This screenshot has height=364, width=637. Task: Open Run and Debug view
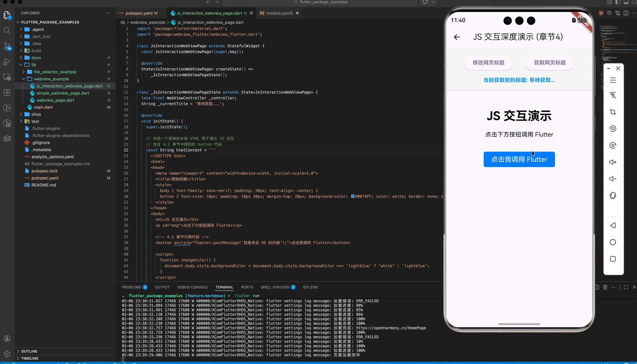click(7, 62)
